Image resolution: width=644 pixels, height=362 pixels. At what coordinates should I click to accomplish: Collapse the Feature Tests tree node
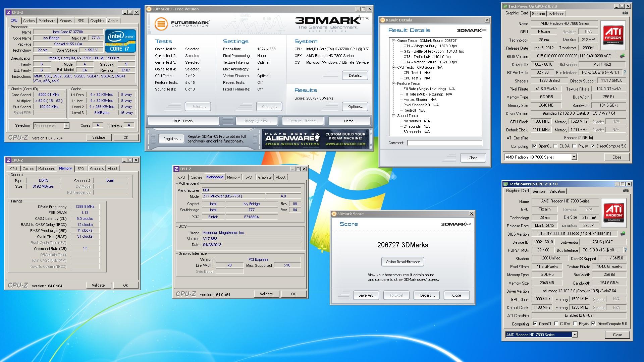(393, 83)
